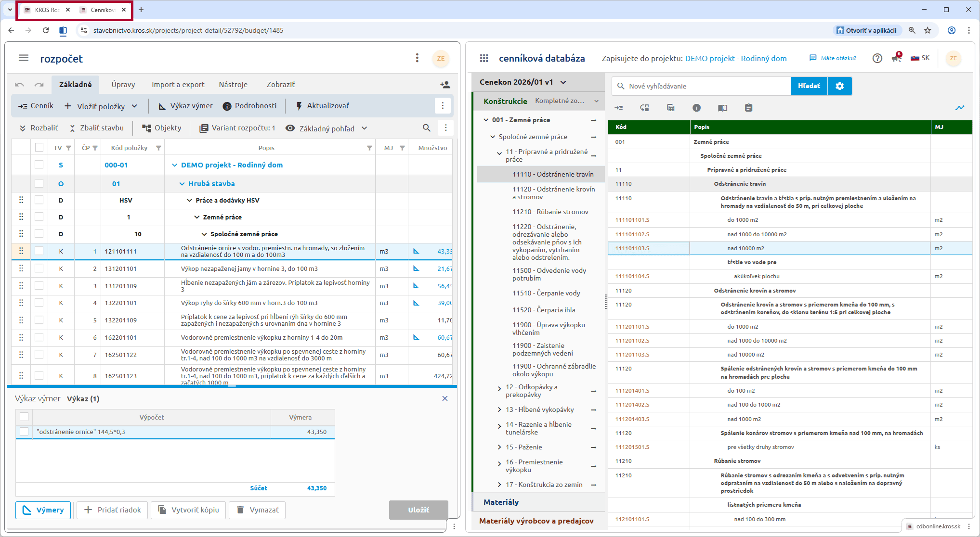The width and height of the screenshot is (980, 537).
Task: Open the apps grid icon in cenníková databáza
Action: coord(484,58)
